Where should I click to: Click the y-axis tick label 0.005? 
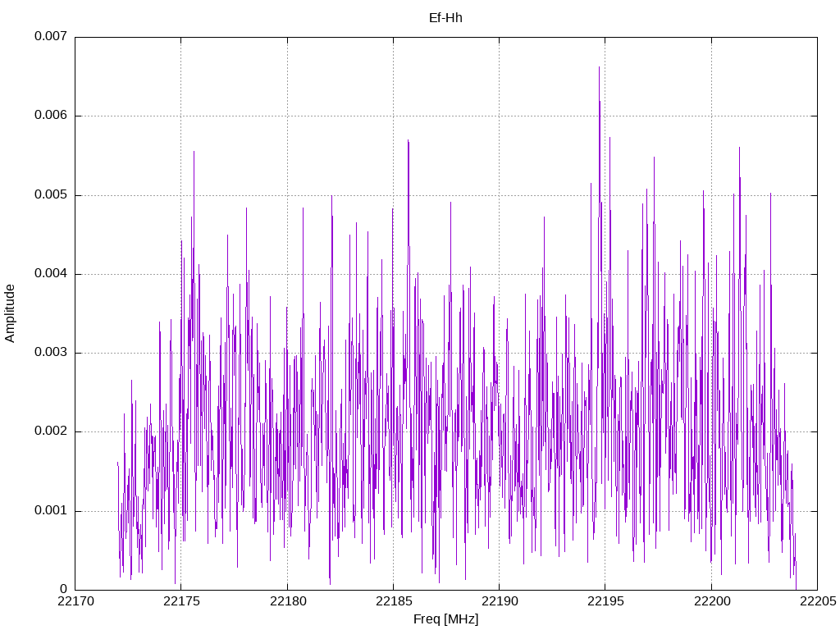point(51,194)
